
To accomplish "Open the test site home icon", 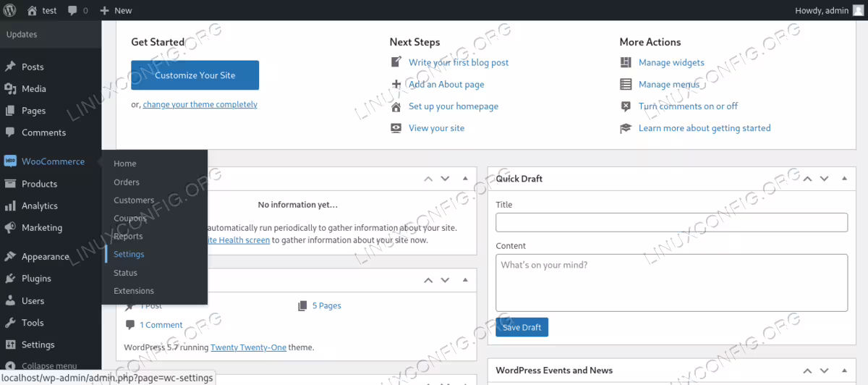I will tap(32, 10).
